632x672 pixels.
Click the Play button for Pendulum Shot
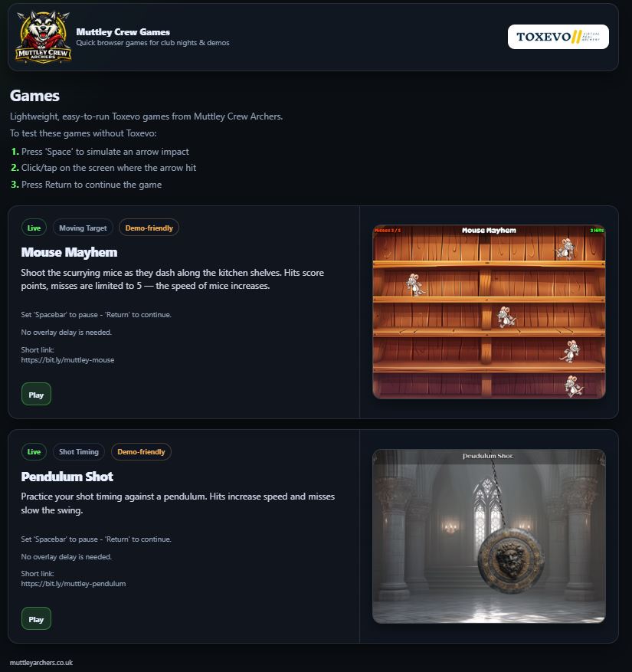[x=36, y=619]
